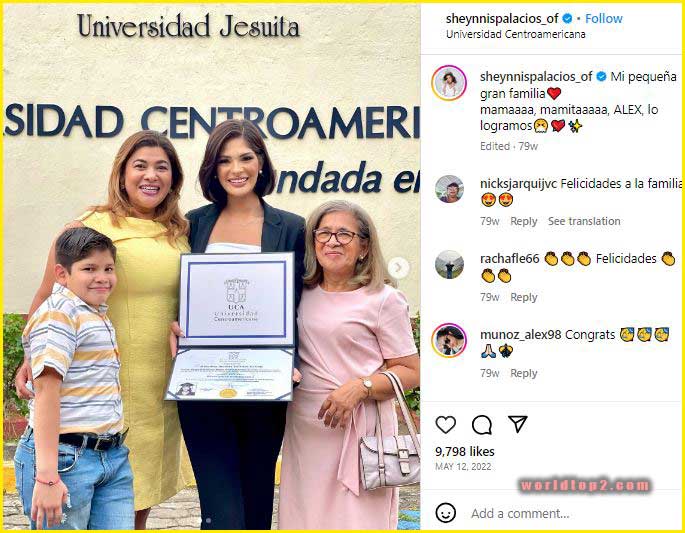
Task: Open comments via the speech bubble icon
Action: coord(482,424)
